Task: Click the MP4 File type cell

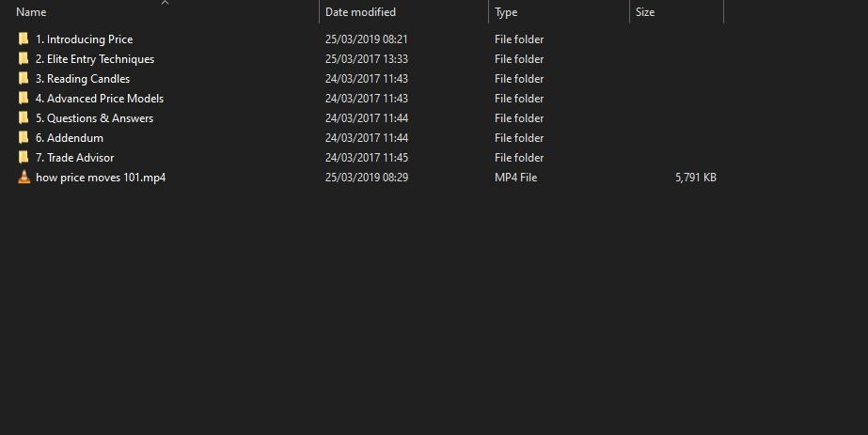Action: [515, 178]
